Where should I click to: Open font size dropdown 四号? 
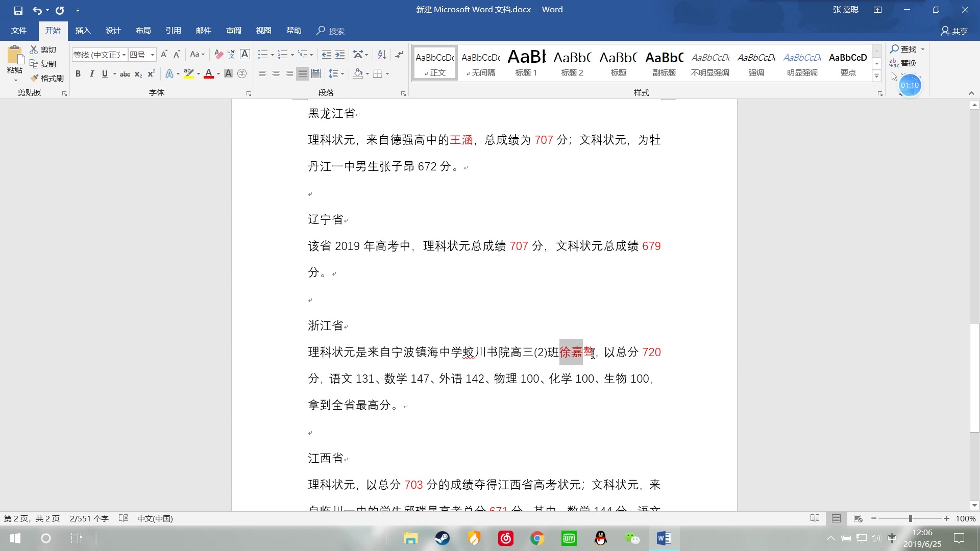coord(152,55)
